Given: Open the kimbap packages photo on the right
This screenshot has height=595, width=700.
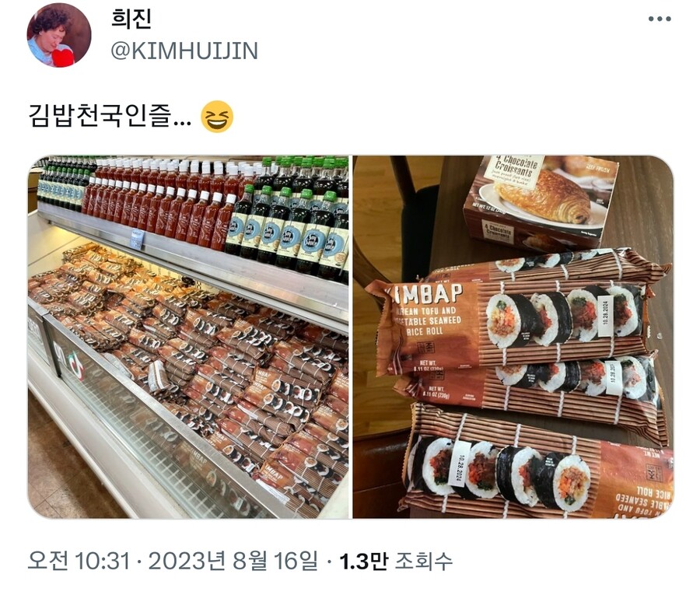Looking at the screenshot, I should click(x=513, y=337).
